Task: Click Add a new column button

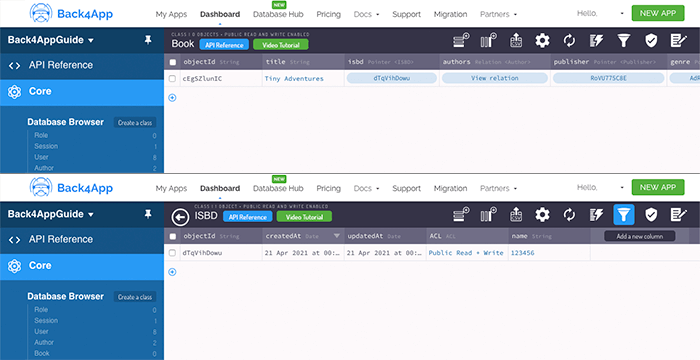Action: 640,236
